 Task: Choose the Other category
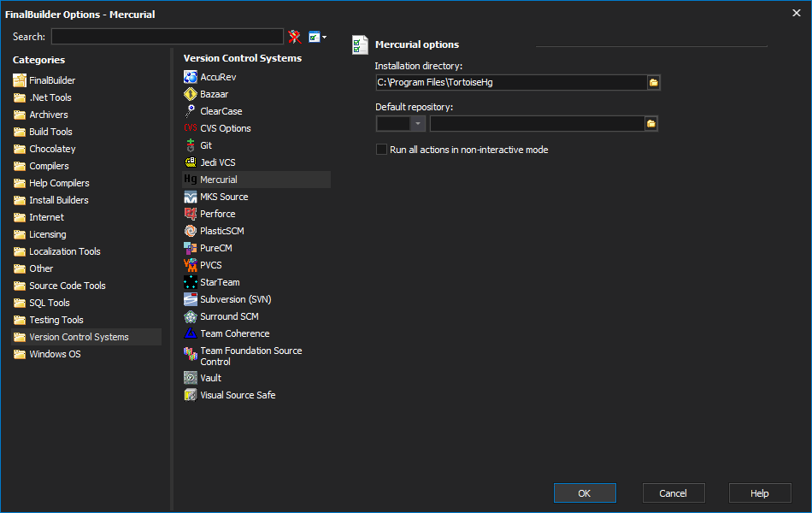pos(41,268)
